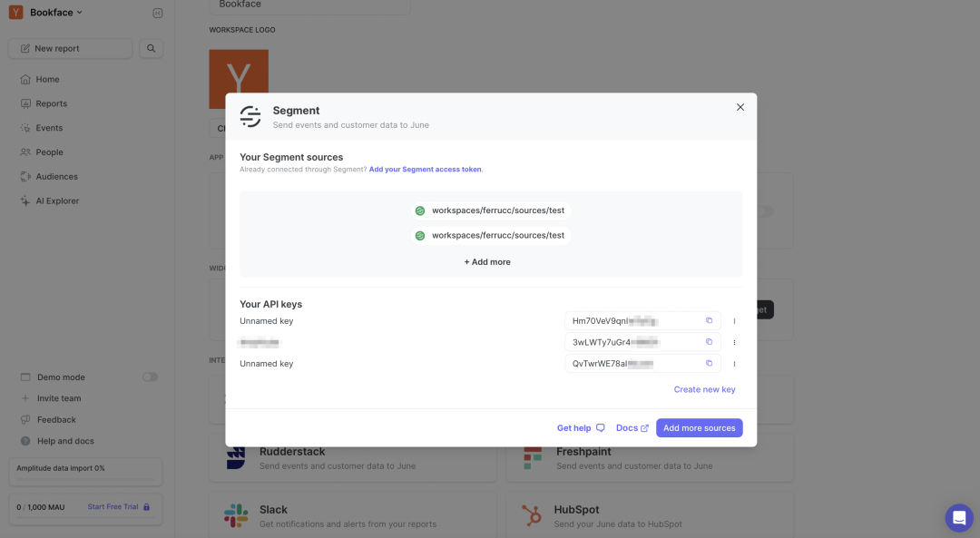Screen dimensions: 980x538
Task: Click the Hm70VeV9qnI key field
Action: point(642,321)
